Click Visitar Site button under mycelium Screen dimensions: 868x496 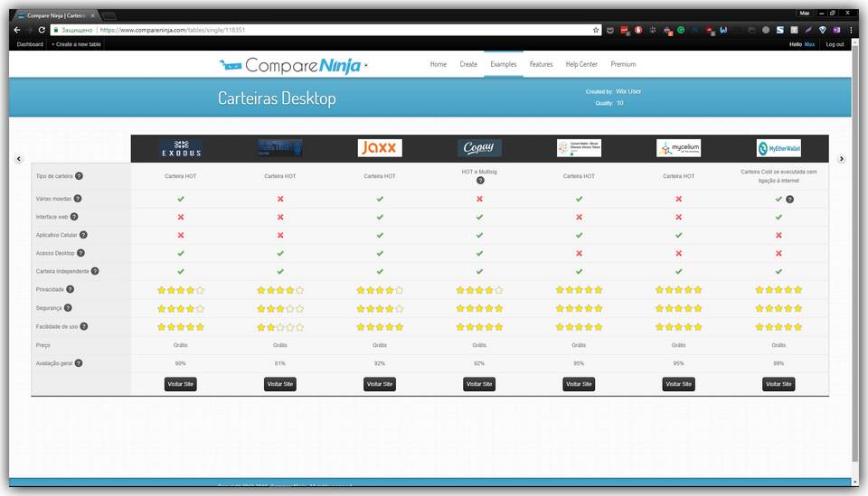tap(679, 384)
